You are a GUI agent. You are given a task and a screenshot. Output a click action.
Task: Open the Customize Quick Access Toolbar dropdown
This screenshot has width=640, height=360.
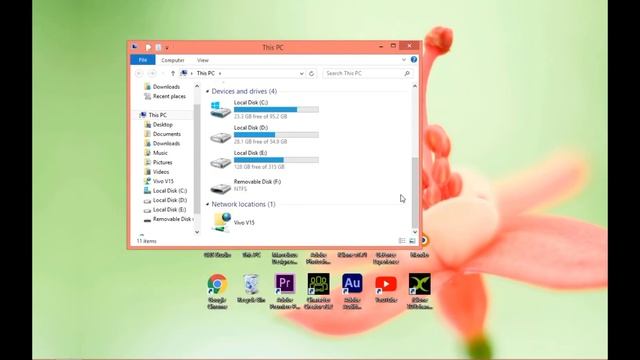167,48
